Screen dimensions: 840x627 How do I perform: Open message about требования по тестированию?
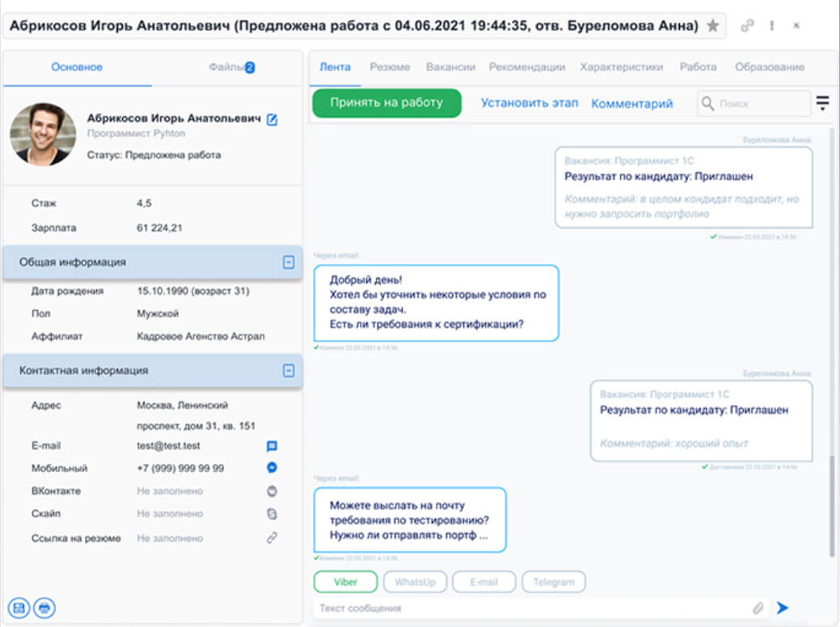pos(410,520)
